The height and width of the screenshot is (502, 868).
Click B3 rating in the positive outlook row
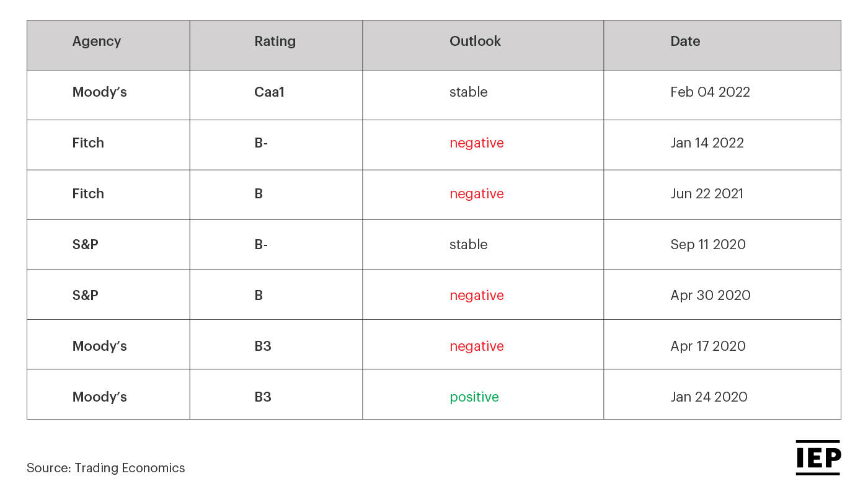pyautogui.click(x=263, y=397)
